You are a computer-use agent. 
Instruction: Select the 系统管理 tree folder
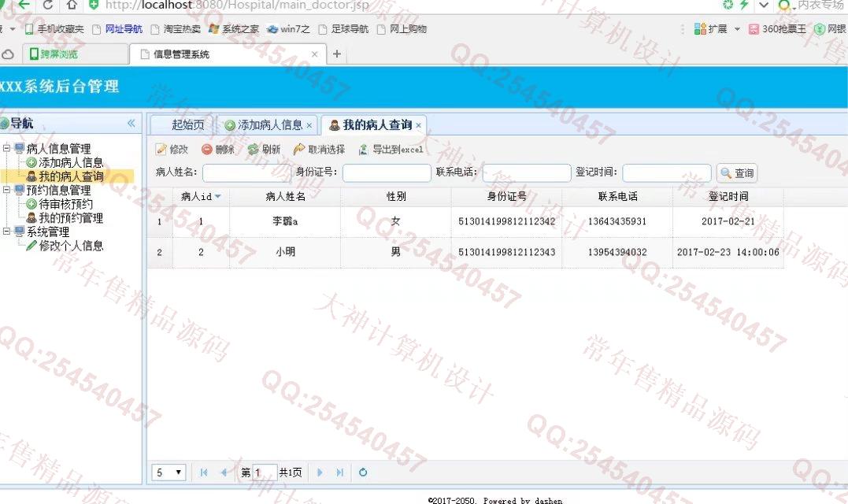pos(47,232)
